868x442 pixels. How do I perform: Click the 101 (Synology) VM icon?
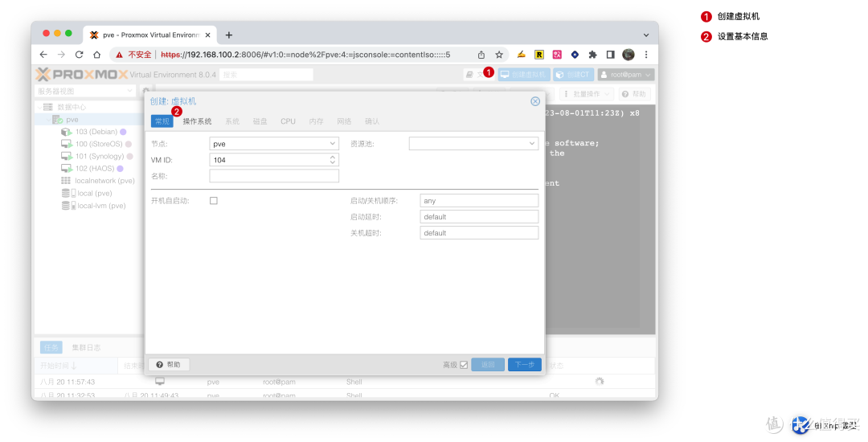point(67,156)
